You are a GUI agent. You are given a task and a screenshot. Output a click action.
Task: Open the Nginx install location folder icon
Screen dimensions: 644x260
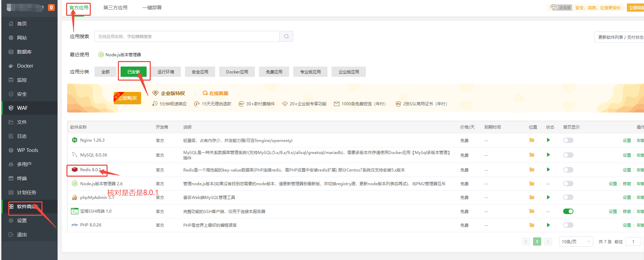(x=532, y=140)
